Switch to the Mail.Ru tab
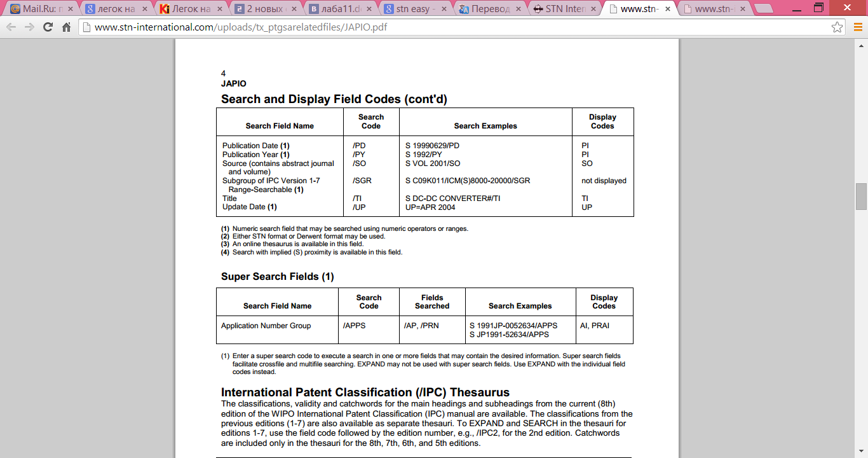868x458 pixels. click(x=41, y=9)
